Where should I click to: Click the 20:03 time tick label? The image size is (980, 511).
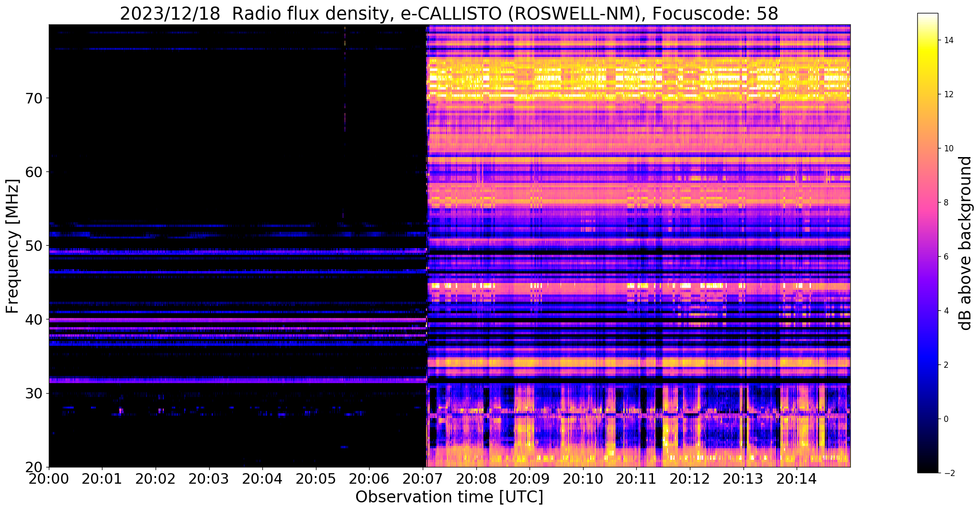209,478
